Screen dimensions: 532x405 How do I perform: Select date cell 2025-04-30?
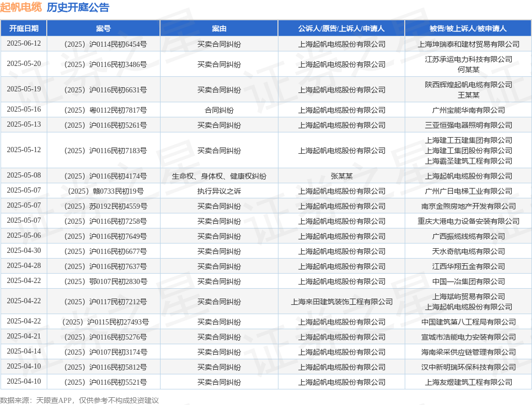(x=24, y=250)
